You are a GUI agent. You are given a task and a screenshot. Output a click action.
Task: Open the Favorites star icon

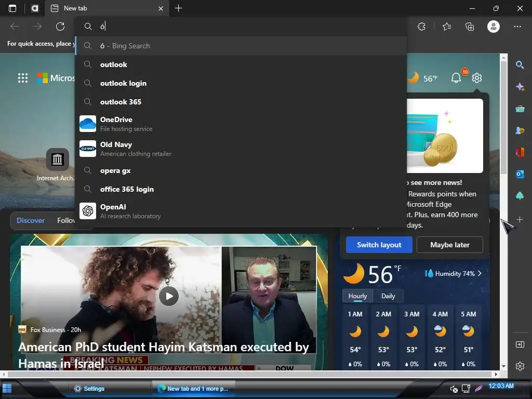point(447,26)
